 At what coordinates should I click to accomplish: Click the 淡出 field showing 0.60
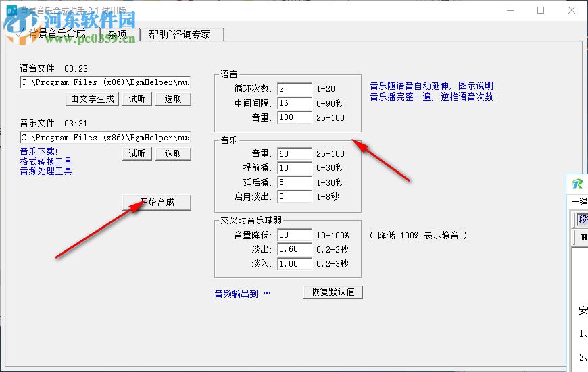click(x=295, y=249)
